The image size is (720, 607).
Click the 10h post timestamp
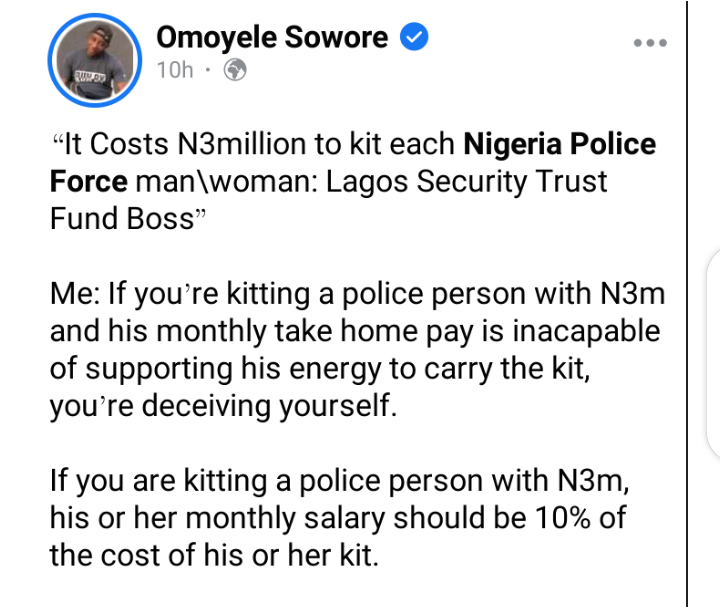[x=174, y=72]
